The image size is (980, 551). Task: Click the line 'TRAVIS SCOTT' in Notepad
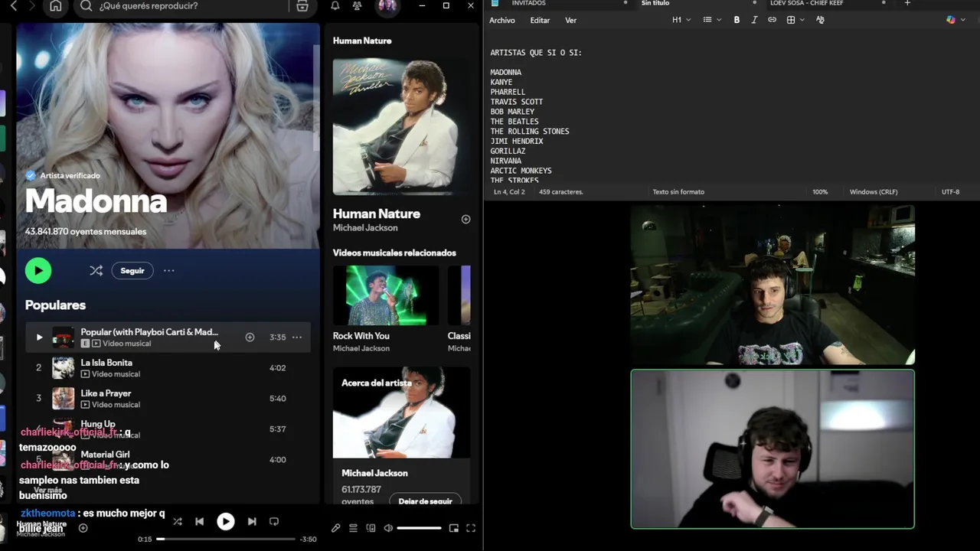pyautogui.click(x=517, y=102)
